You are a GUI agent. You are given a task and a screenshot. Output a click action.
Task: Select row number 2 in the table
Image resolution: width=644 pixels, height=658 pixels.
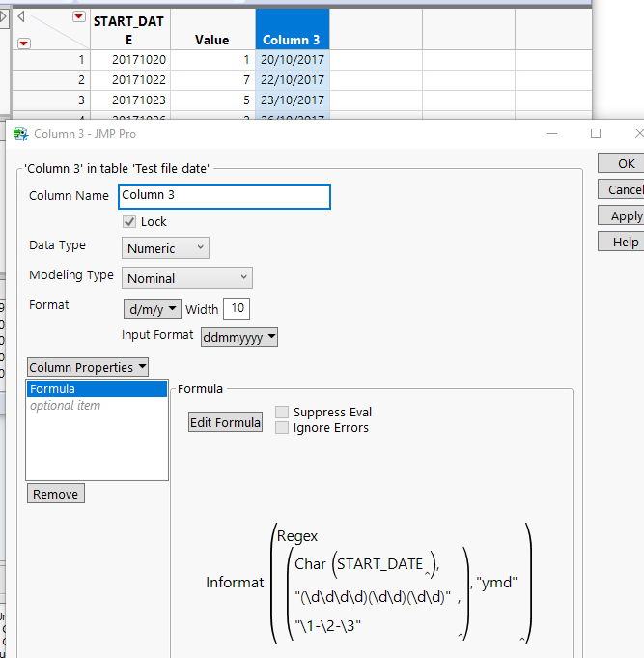(51, 80)
